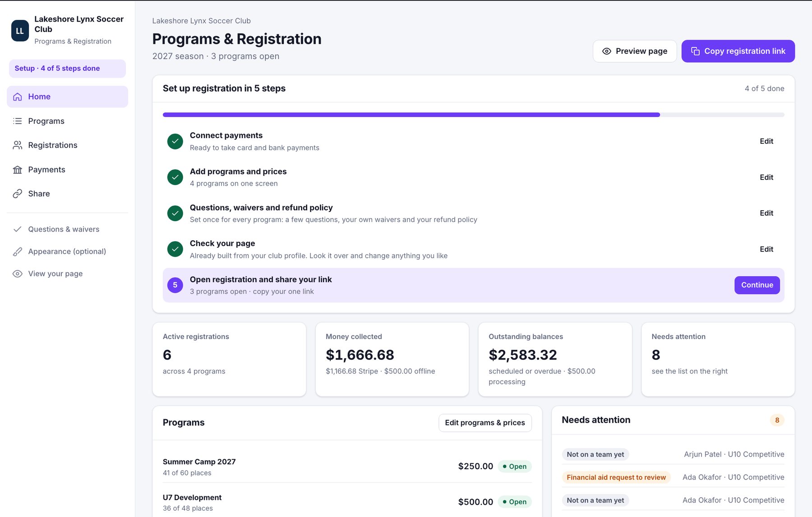Open the Outstanding balances card
This screenshot has height=517, width=812.
[555, 359]
